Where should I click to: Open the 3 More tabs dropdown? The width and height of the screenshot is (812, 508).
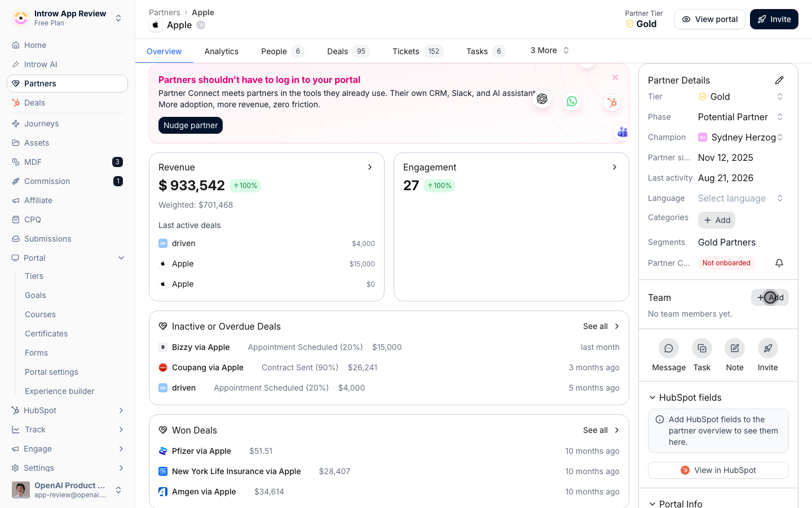(550, 50)
